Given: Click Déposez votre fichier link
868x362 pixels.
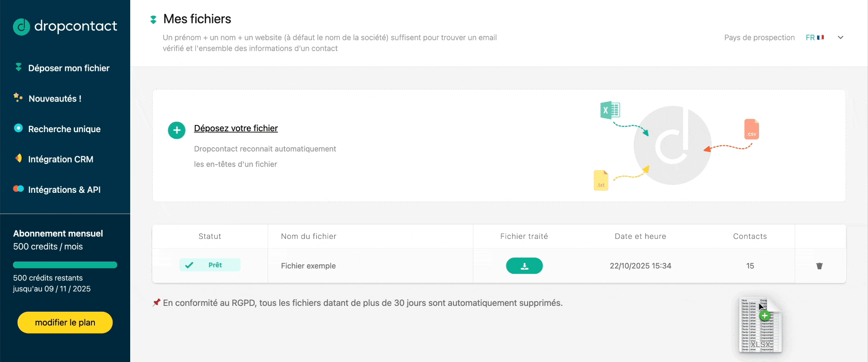Looking at the screenshot, I should point(236,129).
